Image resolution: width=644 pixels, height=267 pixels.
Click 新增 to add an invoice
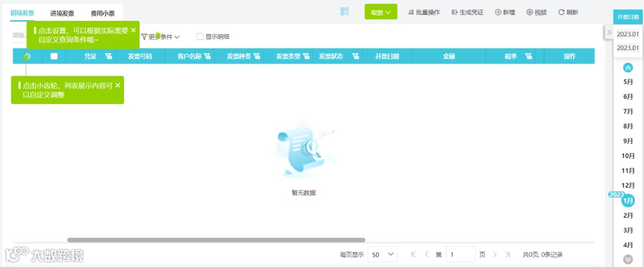[505, 13]
